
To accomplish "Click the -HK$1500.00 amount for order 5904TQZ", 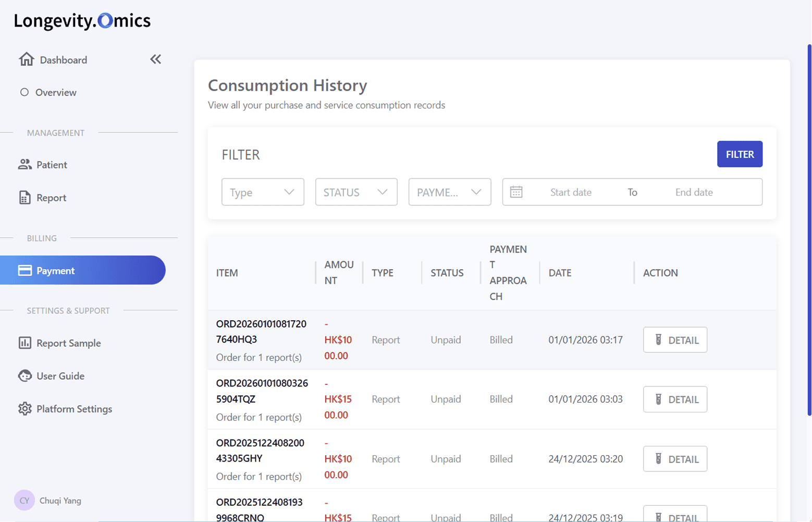I will tap(338, 399).
